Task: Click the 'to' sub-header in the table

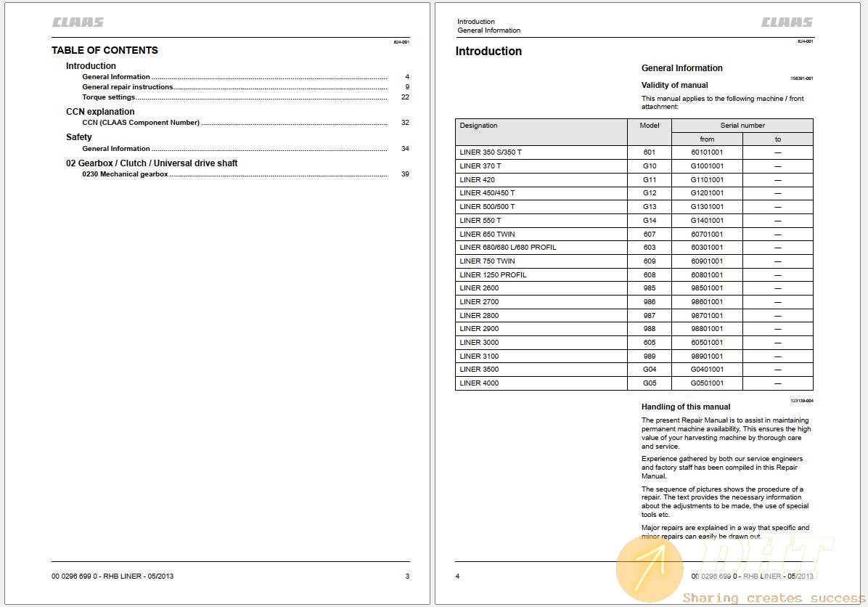Action: coord(778,139)
